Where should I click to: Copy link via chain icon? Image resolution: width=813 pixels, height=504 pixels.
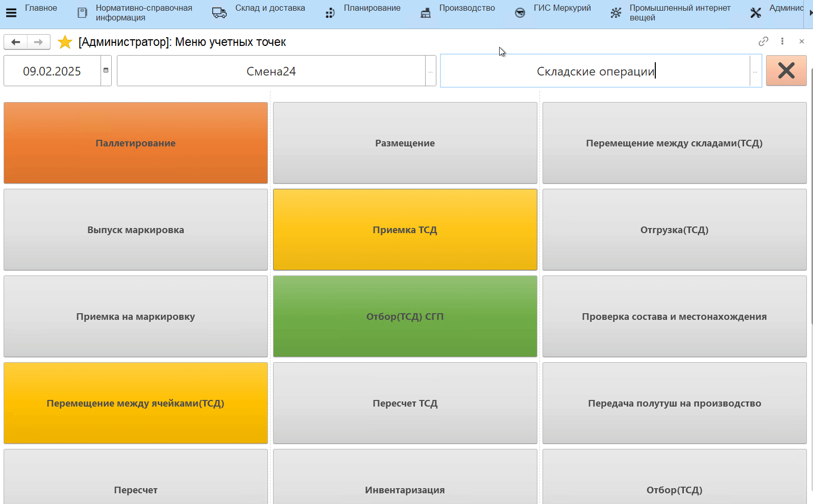763,41
